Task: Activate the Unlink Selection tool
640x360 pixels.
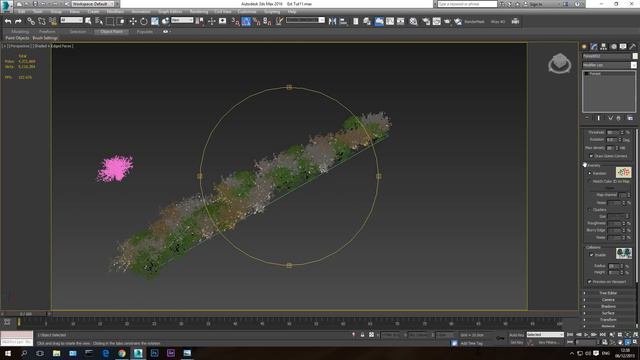Action: [x=42, y=21]
